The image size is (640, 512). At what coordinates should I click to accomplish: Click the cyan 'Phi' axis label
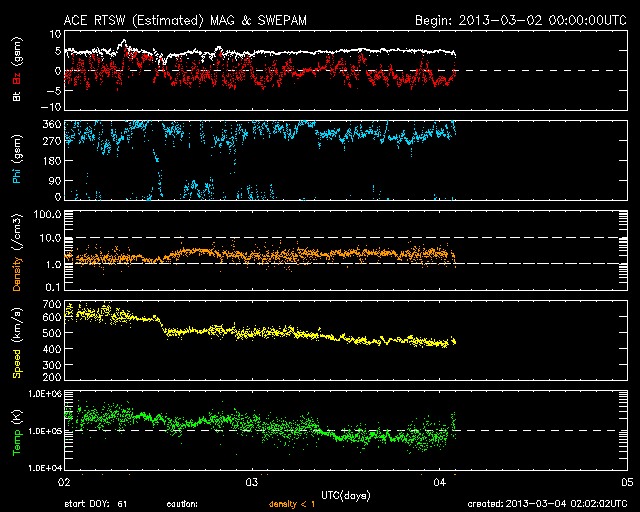click(x=17, y=174)
